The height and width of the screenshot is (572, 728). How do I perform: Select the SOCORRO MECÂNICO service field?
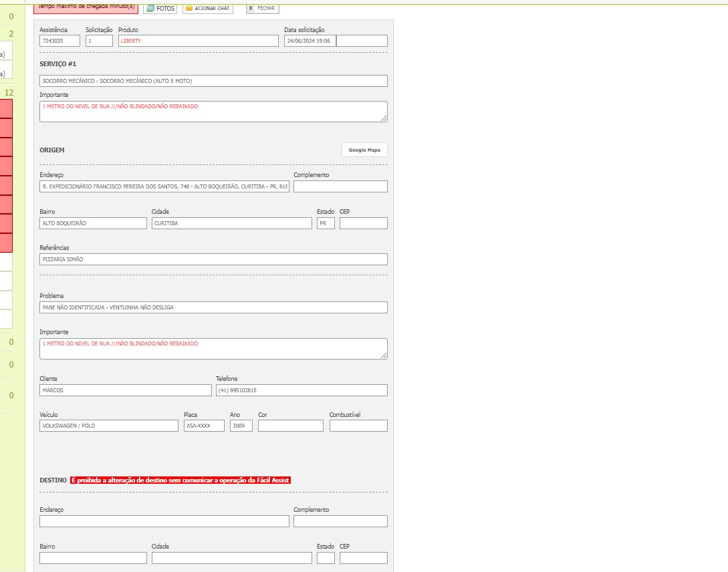click(213, 81)
